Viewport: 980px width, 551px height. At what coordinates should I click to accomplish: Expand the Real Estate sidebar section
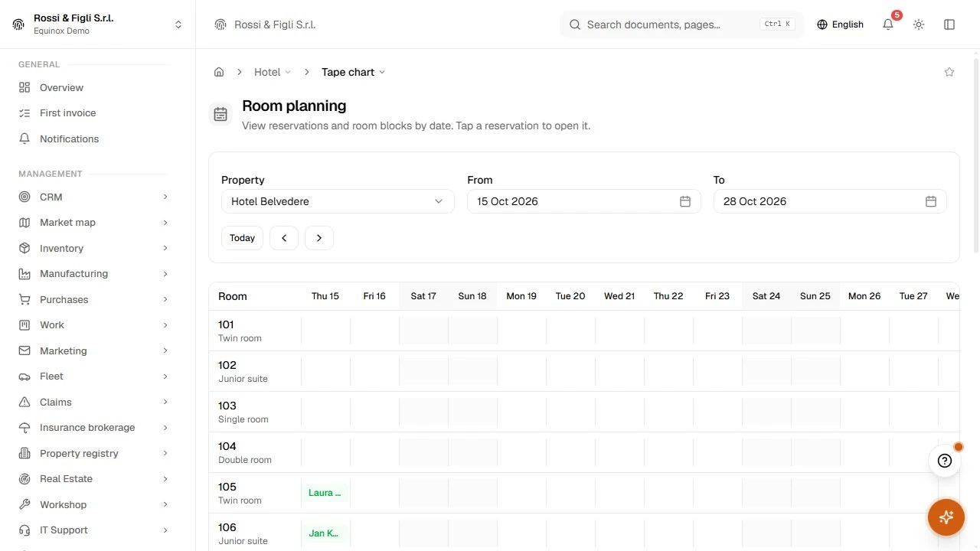94,478
